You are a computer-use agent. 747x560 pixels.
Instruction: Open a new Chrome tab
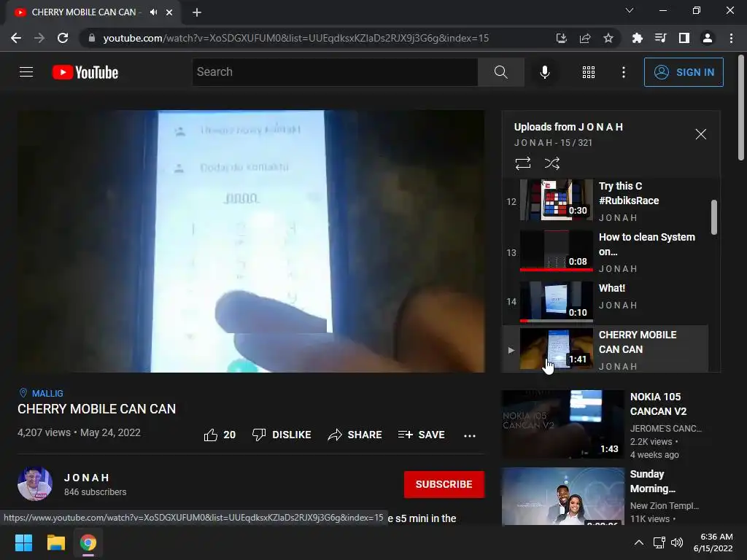point(197,12)
